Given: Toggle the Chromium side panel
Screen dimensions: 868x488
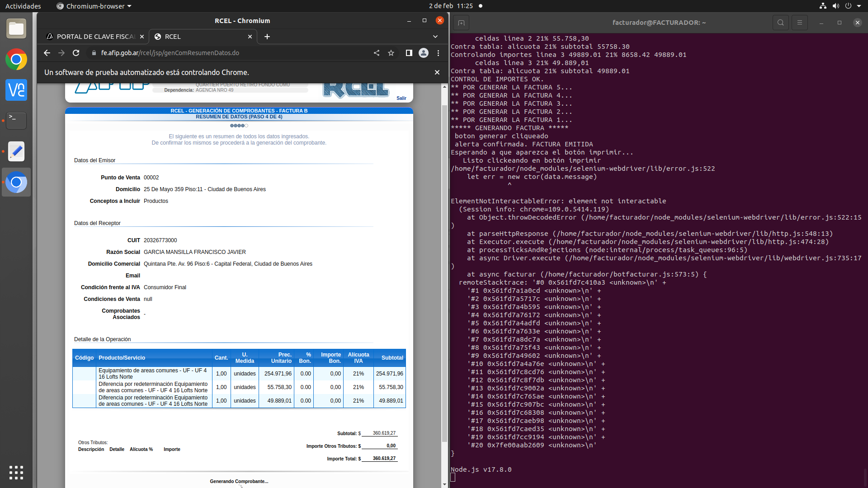Looking at the screenshot, I should coord(409,53).
